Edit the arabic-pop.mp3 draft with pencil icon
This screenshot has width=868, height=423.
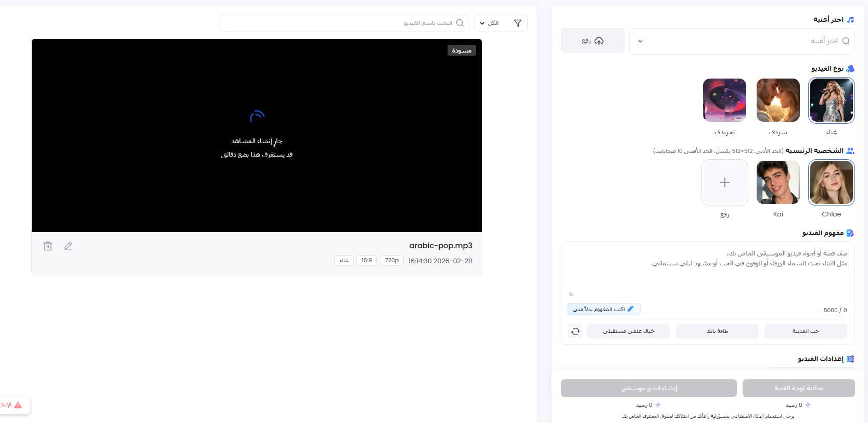[68, 246]
